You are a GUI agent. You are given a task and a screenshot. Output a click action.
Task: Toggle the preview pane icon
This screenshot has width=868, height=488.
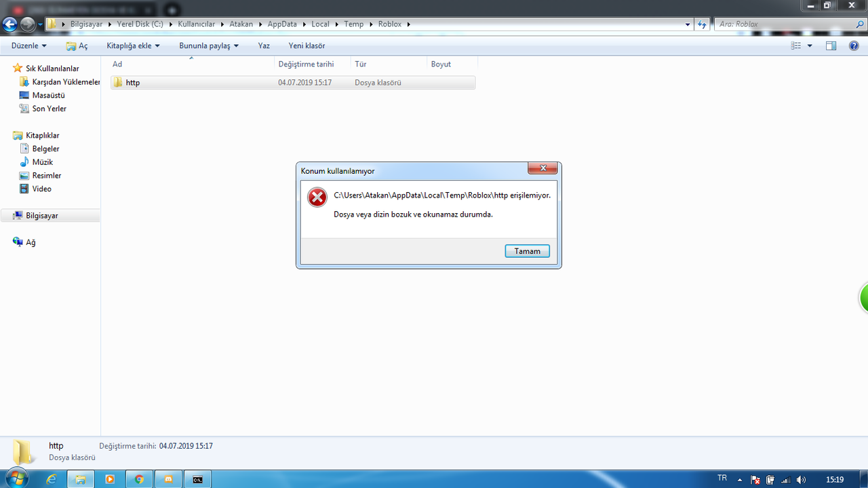point(831,45)
